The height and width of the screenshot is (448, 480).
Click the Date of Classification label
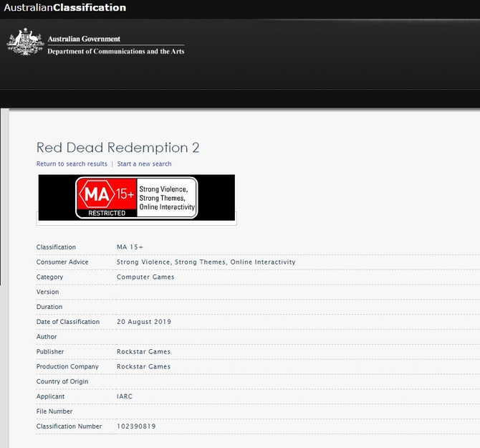[68, 322]
